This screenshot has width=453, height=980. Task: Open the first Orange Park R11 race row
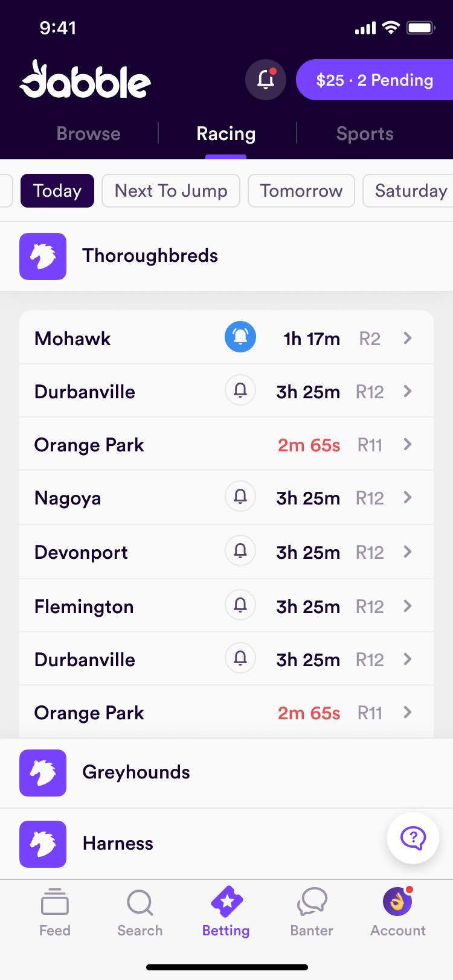(226, 445)
